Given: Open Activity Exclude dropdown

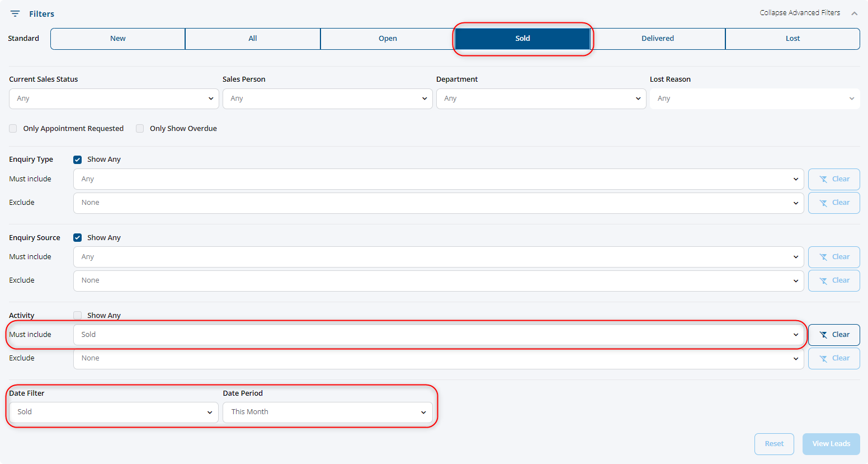Looking at the screenshot, I should pyautogui.click(x=438, y=358).
